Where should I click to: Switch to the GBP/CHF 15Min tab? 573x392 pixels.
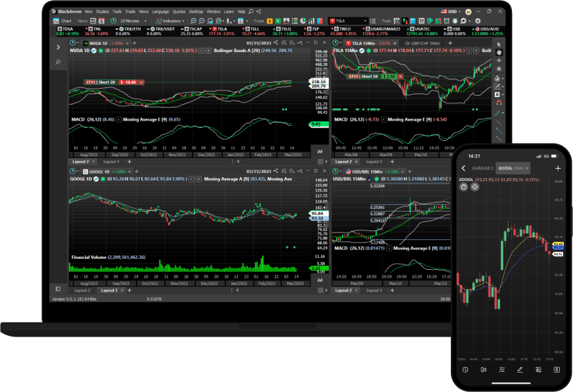(425, 43)
